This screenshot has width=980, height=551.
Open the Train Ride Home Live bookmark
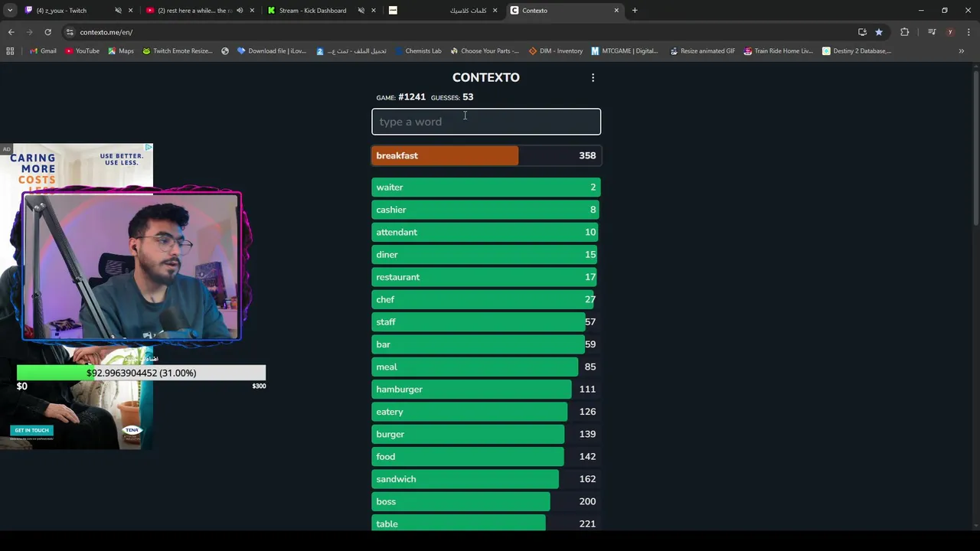tap(778, 51)
